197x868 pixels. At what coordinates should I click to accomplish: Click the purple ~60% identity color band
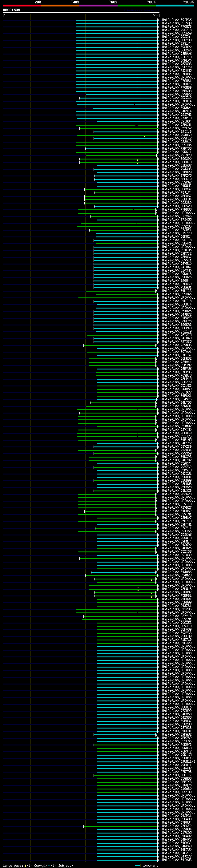click(x=98, y=6)
